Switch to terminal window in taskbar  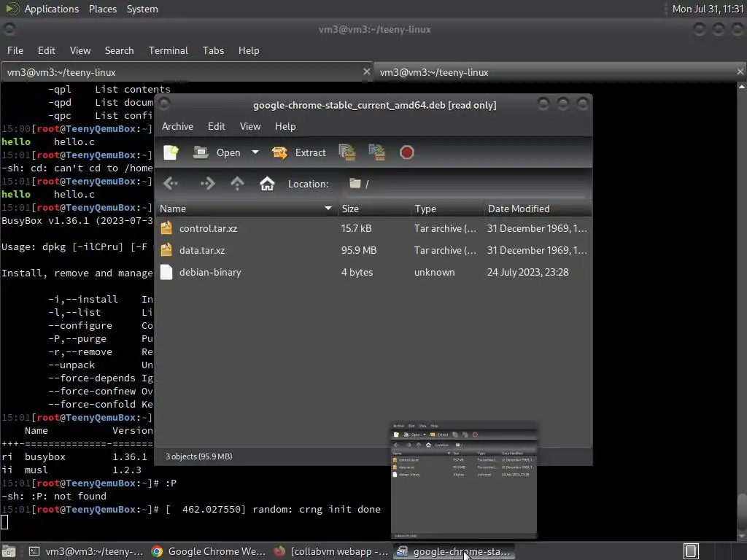(x=86, y=551)
